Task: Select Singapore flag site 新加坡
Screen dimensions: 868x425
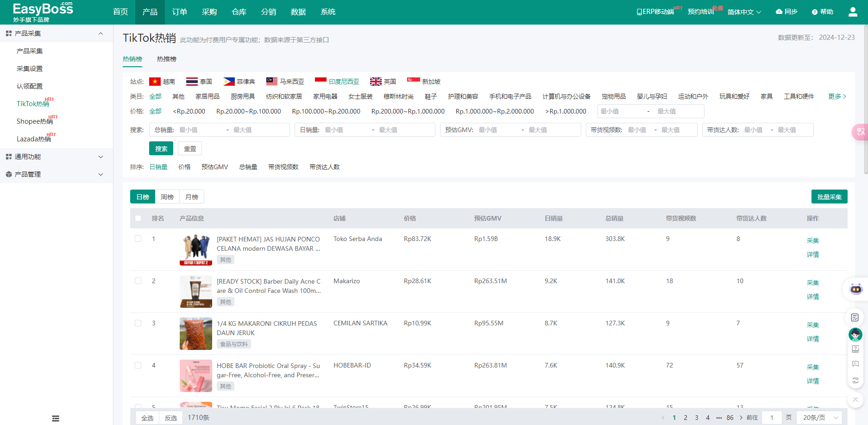Action: click(423, 82)
